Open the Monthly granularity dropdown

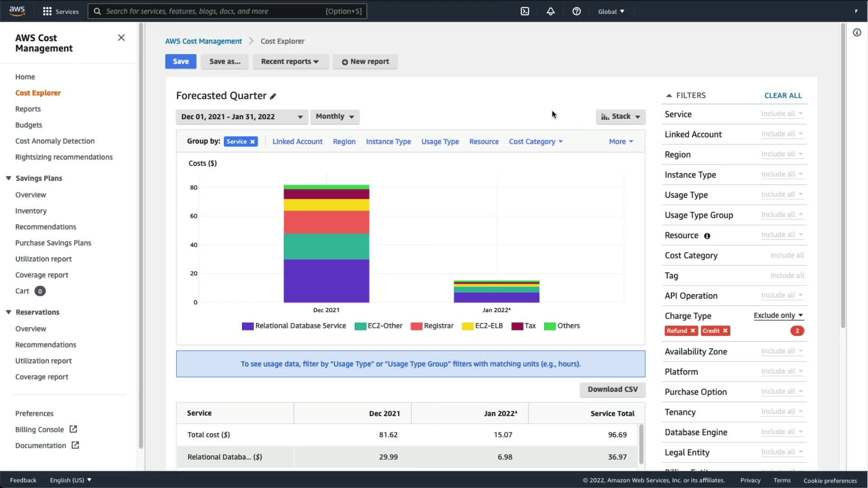click(x=335, y=117)
